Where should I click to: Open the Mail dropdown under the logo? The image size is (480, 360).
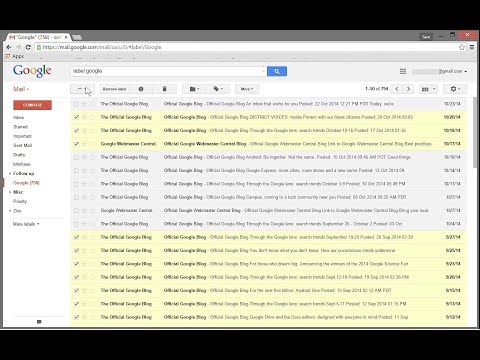click(21, 89)
